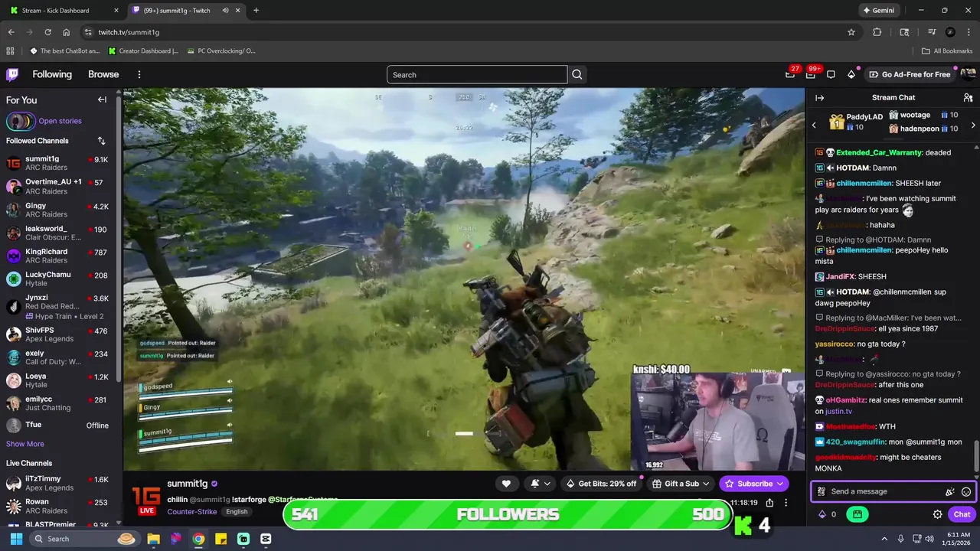980x551 pixels.
Task: Click the English language tag
Action: [237, 512]
